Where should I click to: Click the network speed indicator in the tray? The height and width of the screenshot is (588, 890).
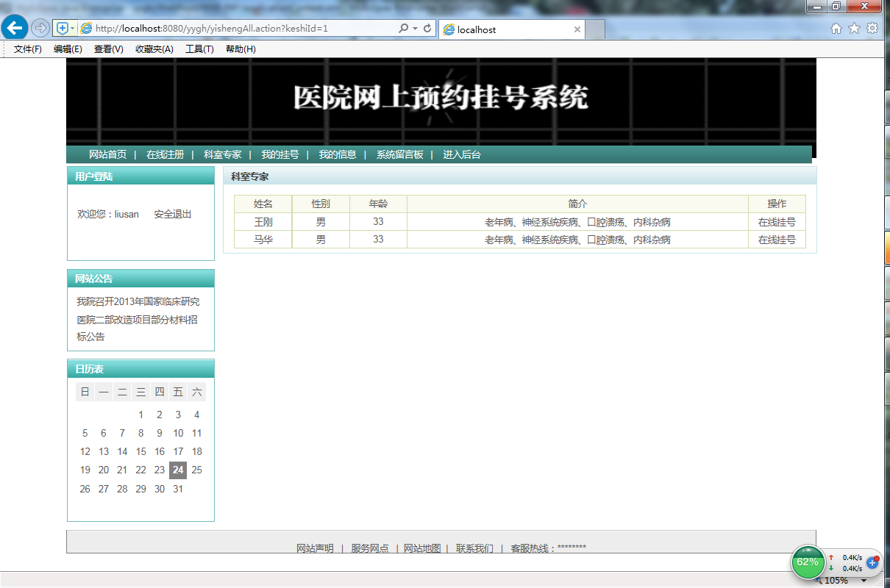(846, 562)
